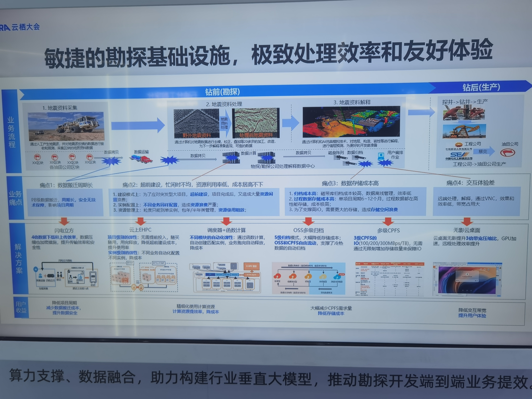Click the blue cloud icon marked NEW

coord(337,277)
